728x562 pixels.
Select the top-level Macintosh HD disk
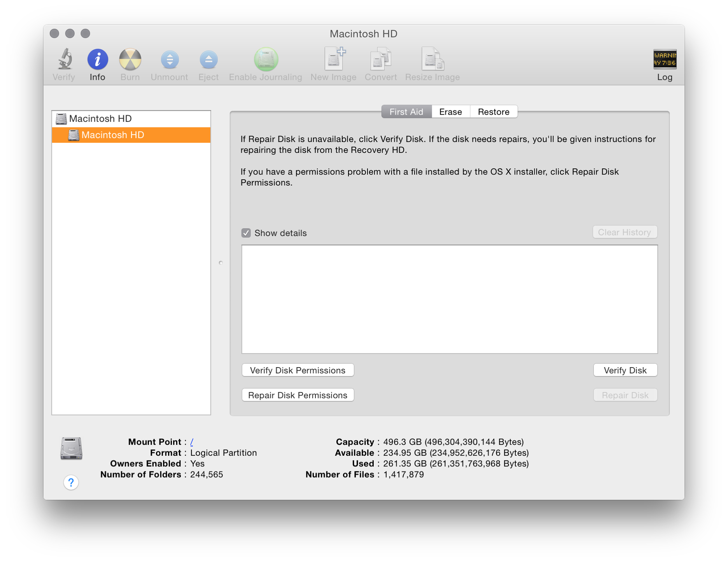click(131, 119)
